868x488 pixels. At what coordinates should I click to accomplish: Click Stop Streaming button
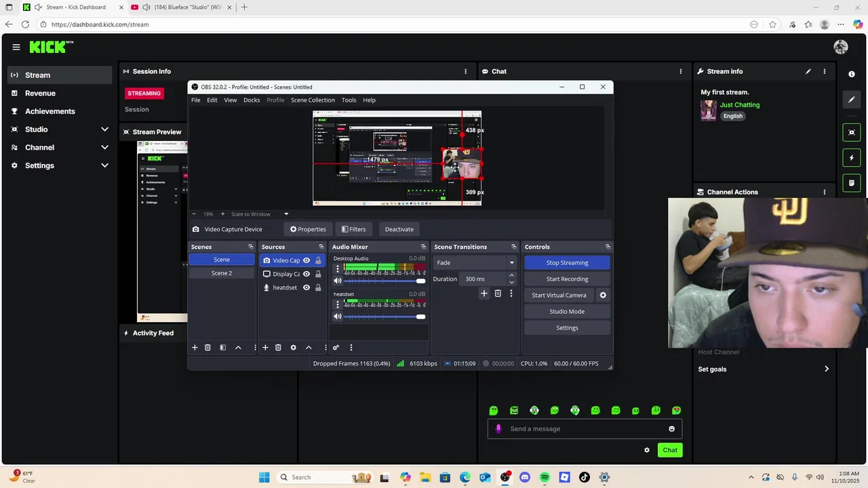[567, 263]
